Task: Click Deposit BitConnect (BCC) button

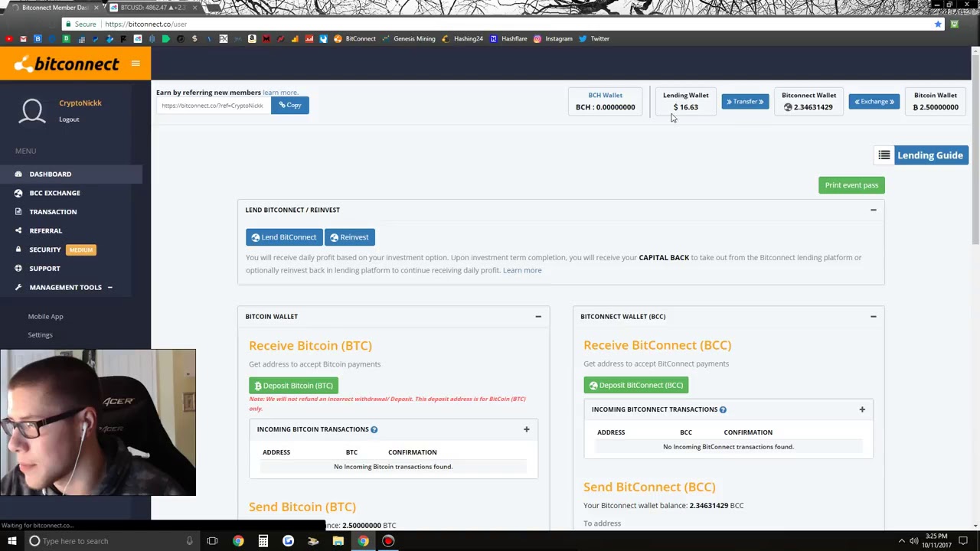Action: 635,385
